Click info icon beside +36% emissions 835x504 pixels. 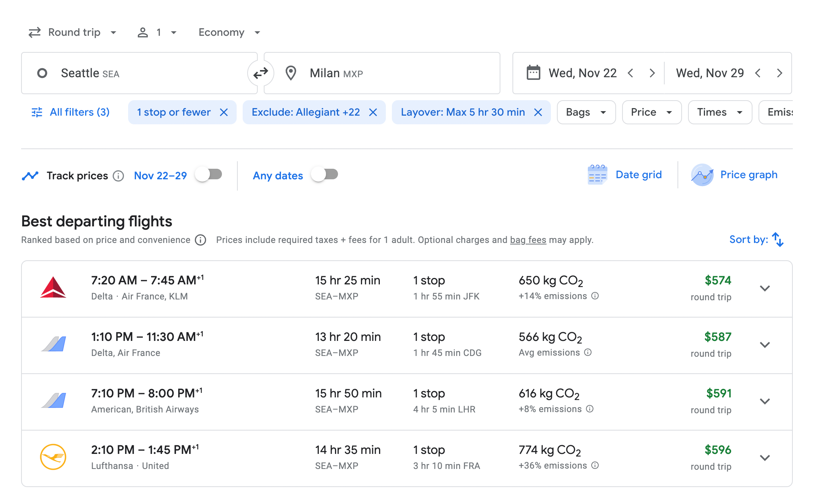(595, 466)
